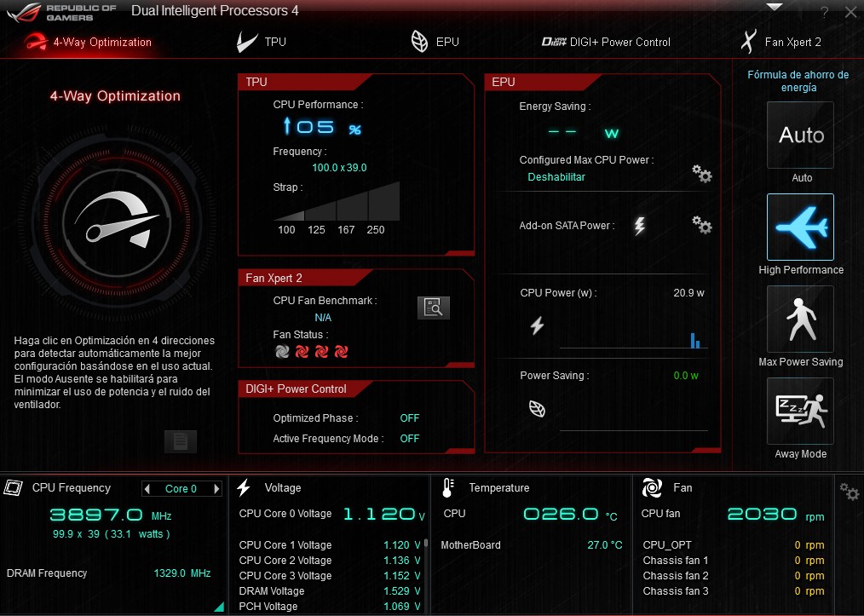This screenshot has height=616, width=864.
Task: Open the CPU Fan Benchmark details icon
Action: (x=434, y=308)
